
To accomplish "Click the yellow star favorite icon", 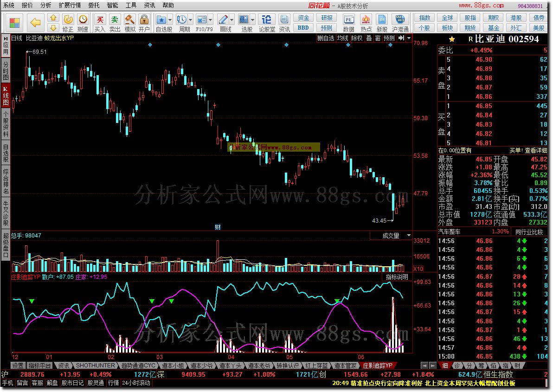I will coord(451,39).
